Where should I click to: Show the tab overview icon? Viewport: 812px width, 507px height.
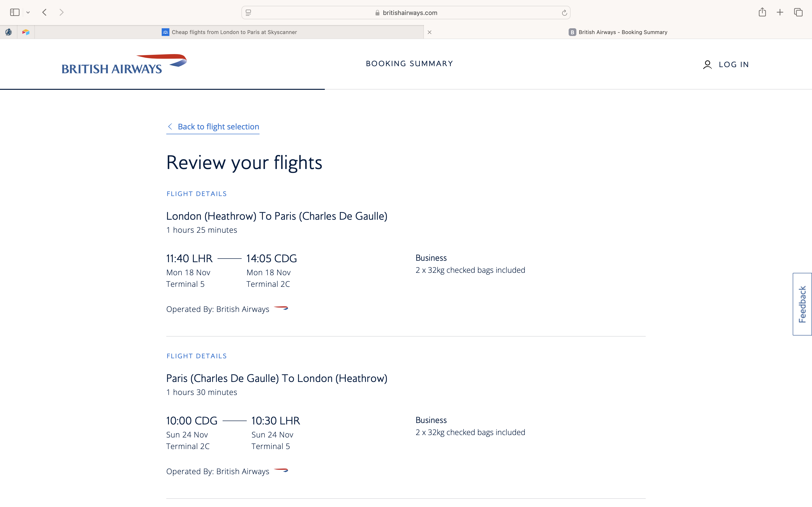point(798,12)
